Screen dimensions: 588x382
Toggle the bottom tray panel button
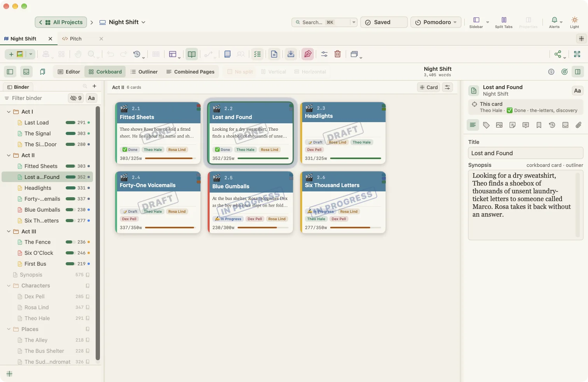(x=26, y=72)
